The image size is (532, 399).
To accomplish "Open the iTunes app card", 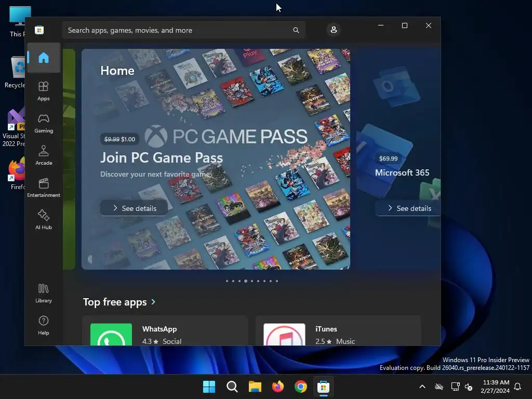I will [x=338, y=331].
